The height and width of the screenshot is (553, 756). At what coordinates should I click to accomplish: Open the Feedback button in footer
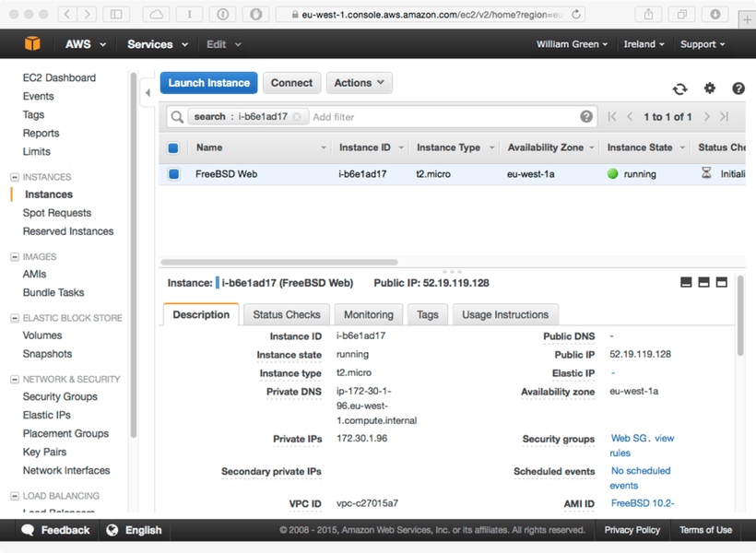coord(56,530)
